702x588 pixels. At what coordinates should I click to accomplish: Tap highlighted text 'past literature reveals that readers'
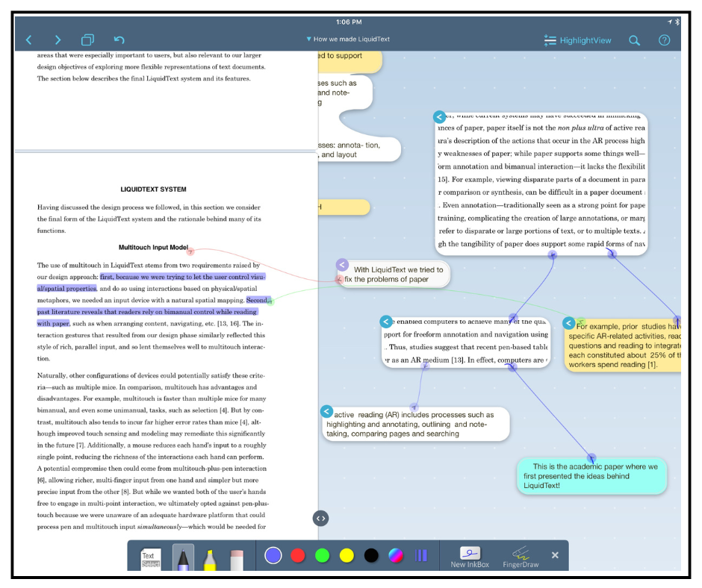click(147, 311)
